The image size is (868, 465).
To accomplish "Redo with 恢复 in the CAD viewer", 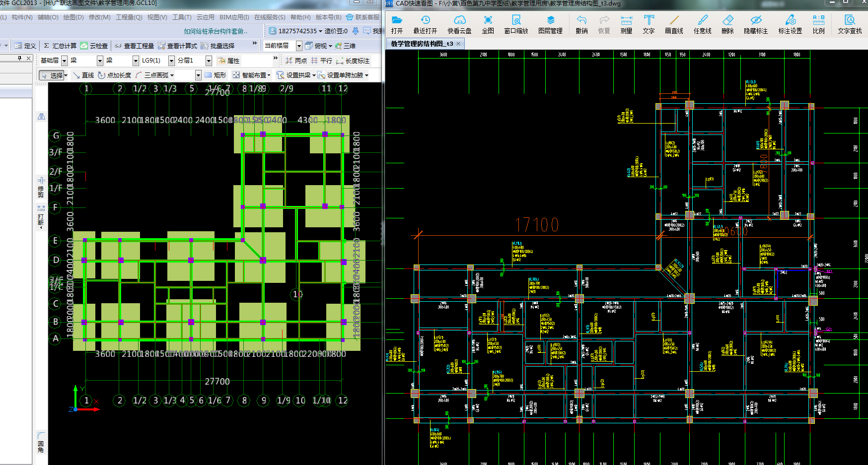I will 604,24.
